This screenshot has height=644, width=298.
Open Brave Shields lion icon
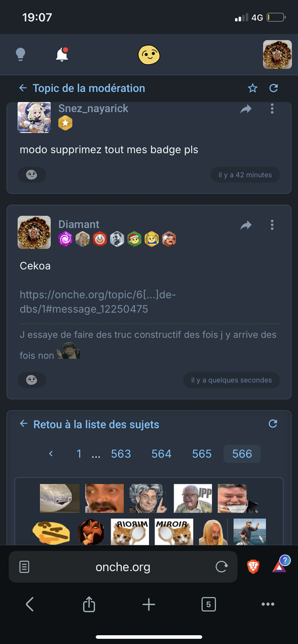point(253,567)
